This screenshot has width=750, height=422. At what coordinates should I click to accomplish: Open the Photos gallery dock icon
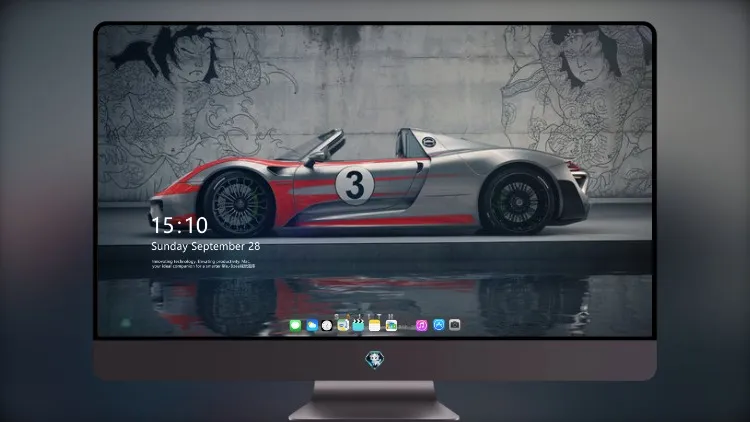pos(391,325)
